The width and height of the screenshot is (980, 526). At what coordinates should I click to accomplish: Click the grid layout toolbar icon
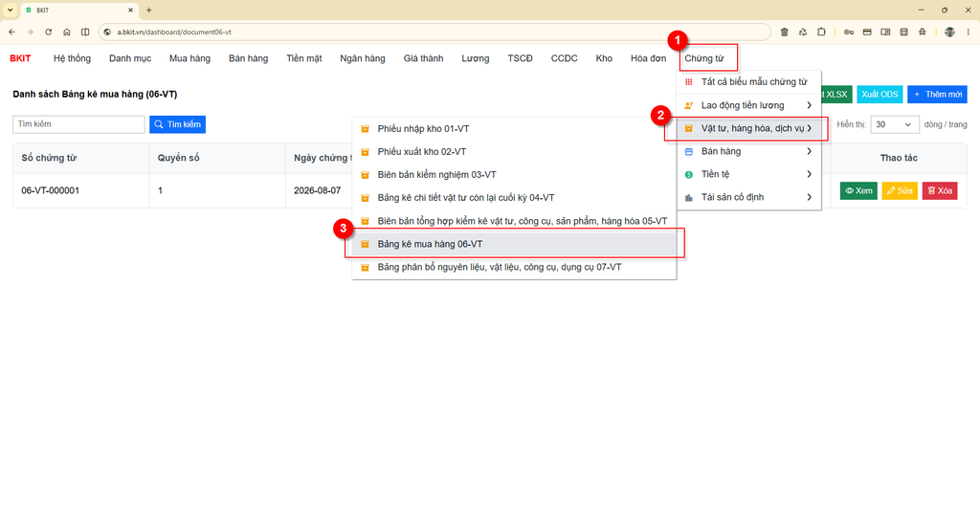pos(903,32)
